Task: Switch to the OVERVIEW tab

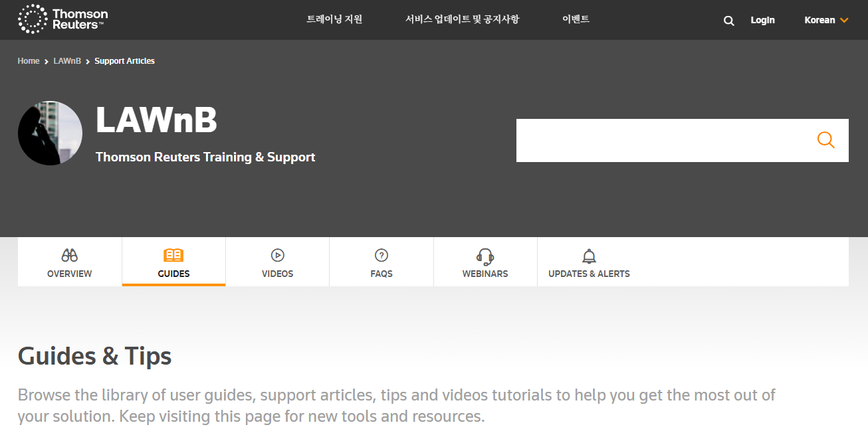Action: (x=70, y=262)
